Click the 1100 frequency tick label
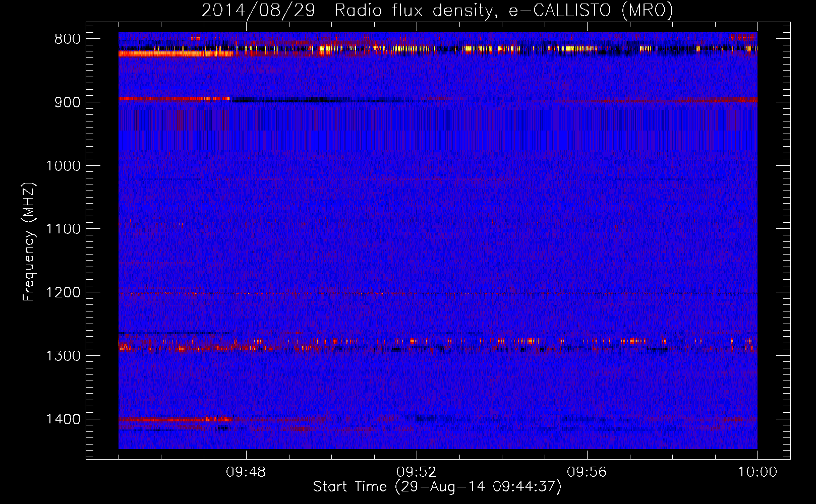 click(63, 229)
